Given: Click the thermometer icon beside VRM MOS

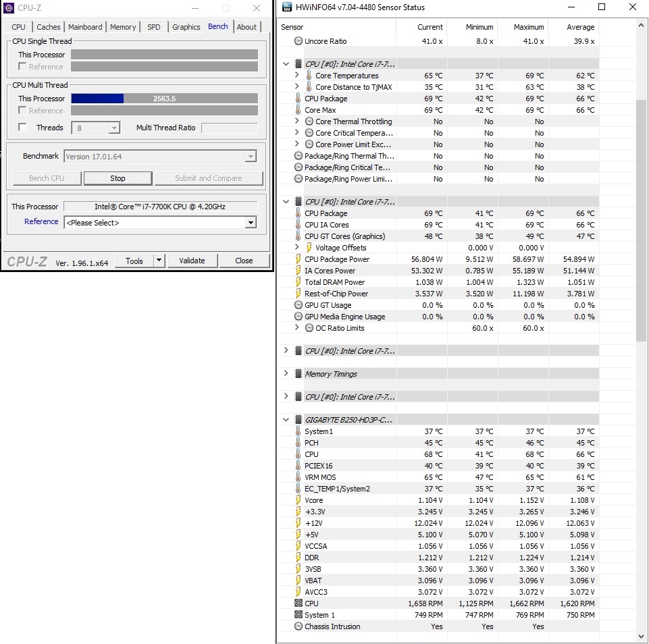Looking at the screenshot, I should click(298, 477).
